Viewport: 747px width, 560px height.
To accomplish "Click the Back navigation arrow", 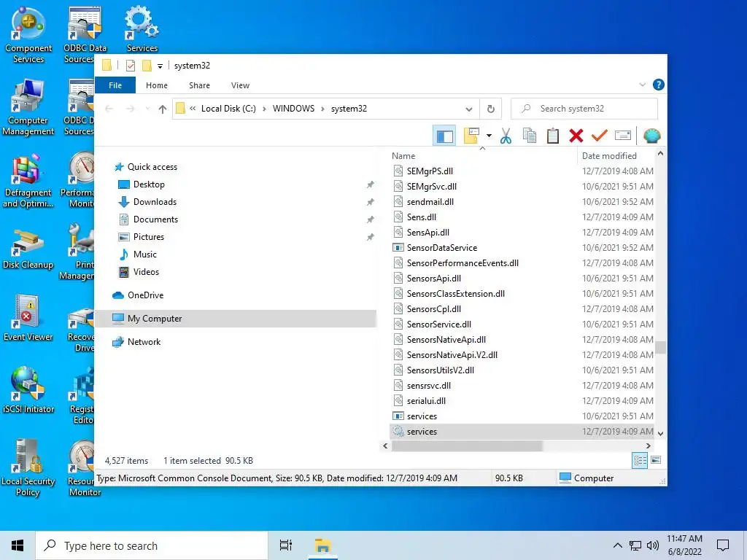I will tap(109, 109).
